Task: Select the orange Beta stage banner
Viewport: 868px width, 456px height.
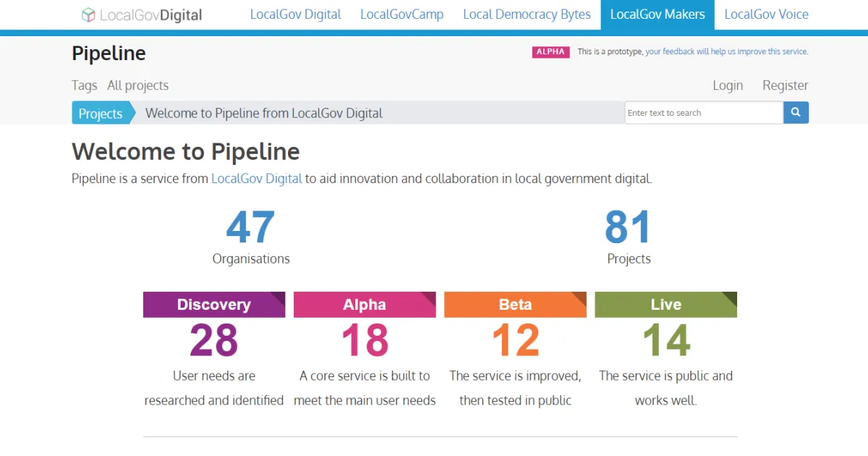Action: pyautogui.click(x=515, y=305)
